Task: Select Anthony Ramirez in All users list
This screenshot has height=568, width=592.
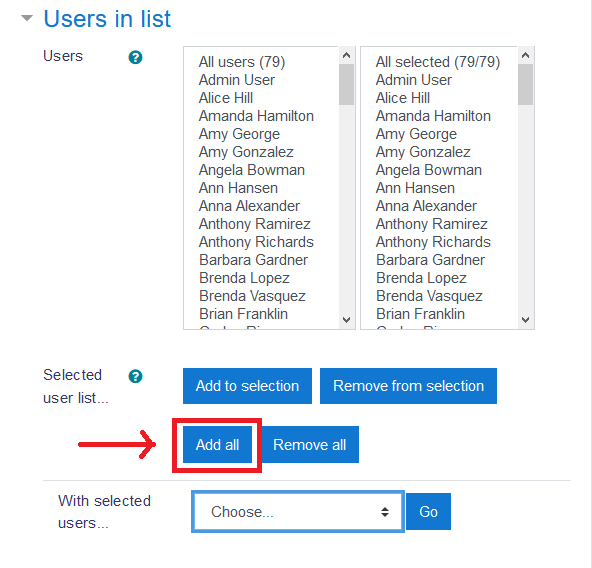Action: [255, 224]
